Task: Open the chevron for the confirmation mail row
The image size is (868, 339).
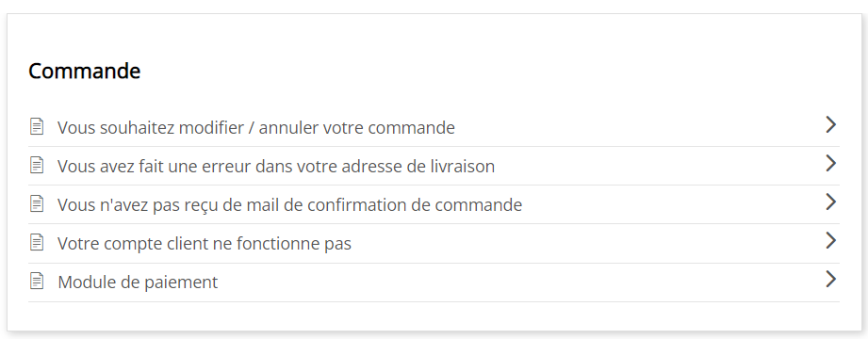Action: 830,202
